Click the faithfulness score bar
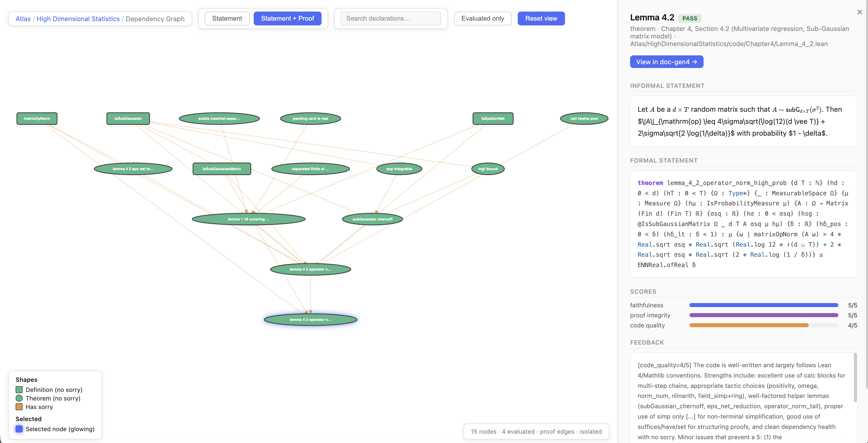 (x=764, y=305)
